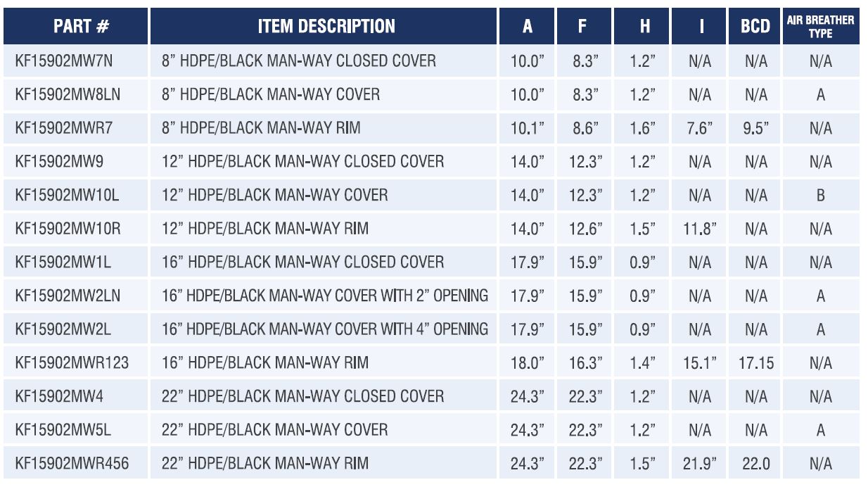Image resolution: width=868 pixels, height=487 pixels.
Task: Select the BCD column header
Action: pyautogui.click(x=755, y=27)
